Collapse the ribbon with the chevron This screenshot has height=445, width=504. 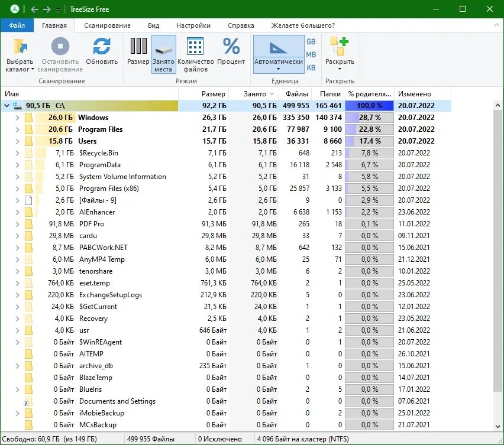[x=497, y=25]
